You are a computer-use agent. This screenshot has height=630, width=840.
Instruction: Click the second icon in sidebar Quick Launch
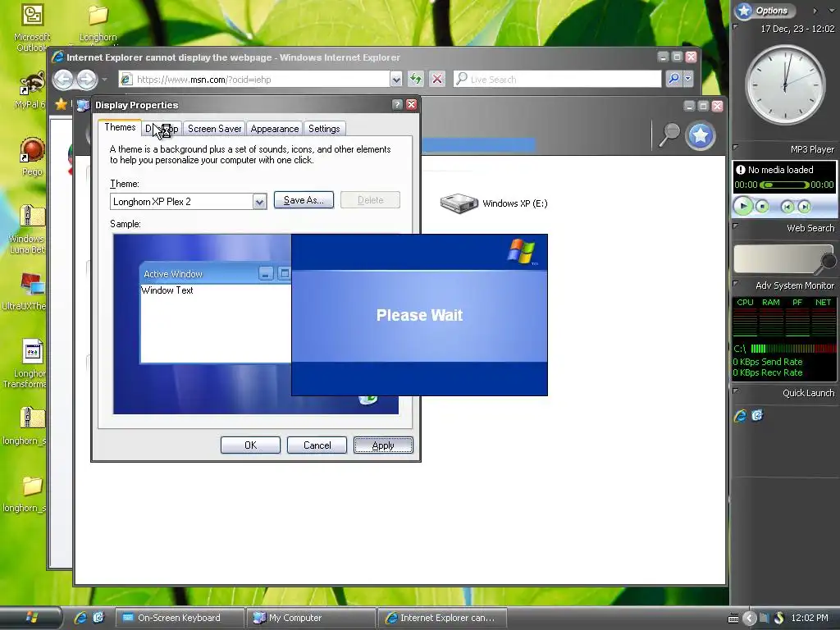pyautogui.click(x=757, y=415)
